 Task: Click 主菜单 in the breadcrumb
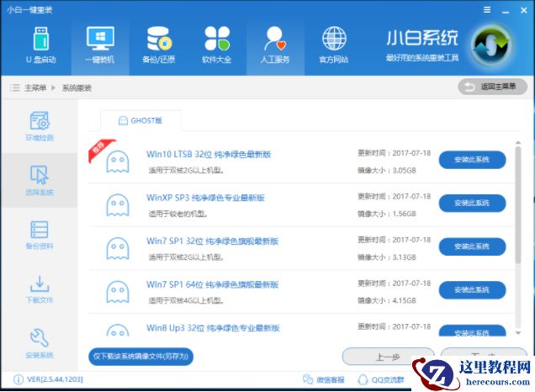(35, 88)
